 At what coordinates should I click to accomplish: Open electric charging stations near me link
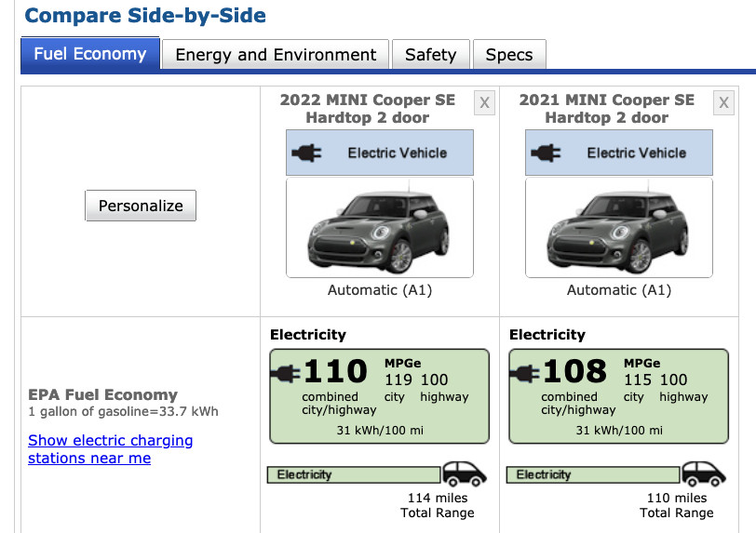click(111, 448)
